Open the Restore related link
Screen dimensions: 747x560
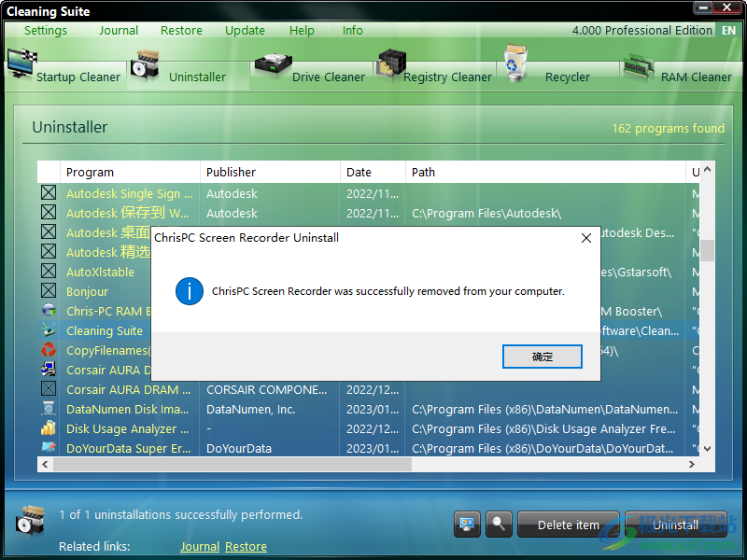click(246, 546)
